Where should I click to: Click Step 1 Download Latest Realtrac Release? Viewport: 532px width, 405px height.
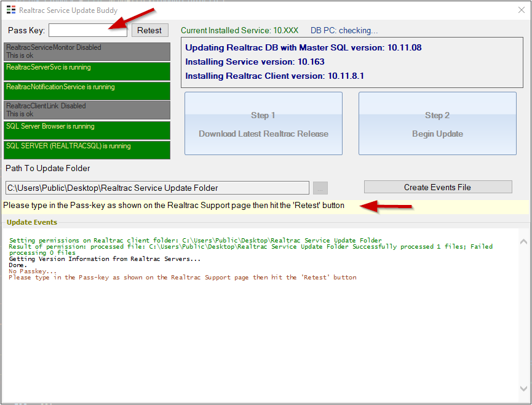tap(263, 124)
